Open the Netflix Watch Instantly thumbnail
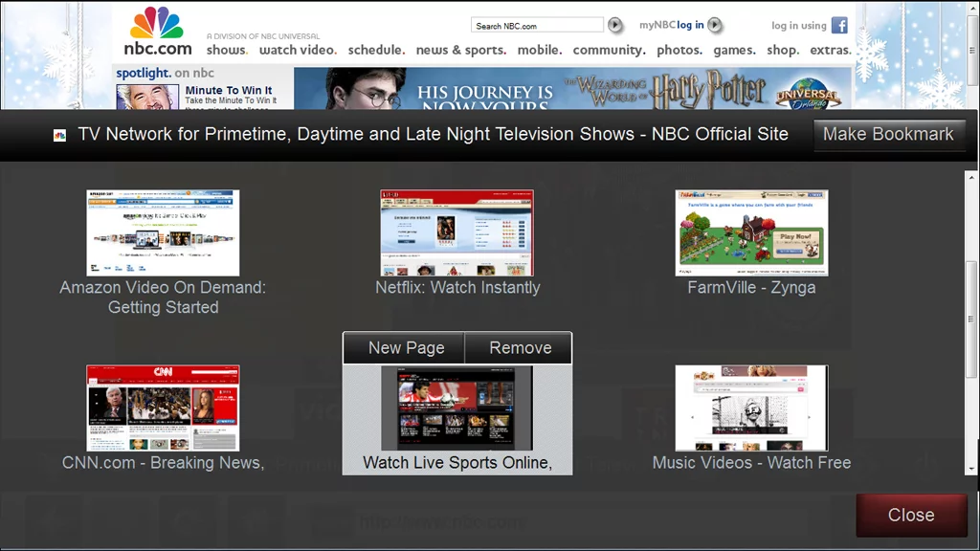 457,233
